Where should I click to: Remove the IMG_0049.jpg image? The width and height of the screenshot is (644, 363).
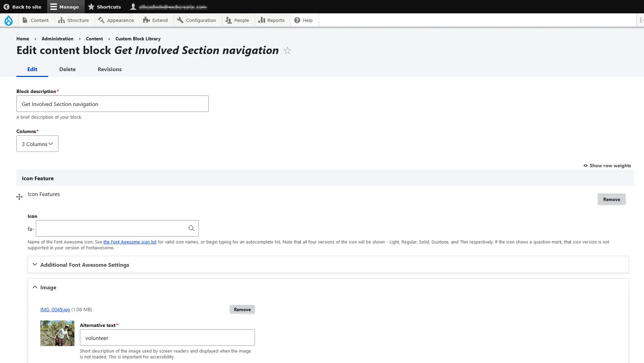tap(242, 309)
